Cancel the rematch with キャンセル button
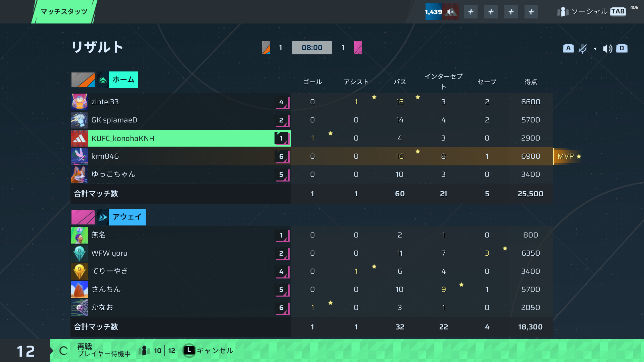644x362 pixels. pos(208,351)
